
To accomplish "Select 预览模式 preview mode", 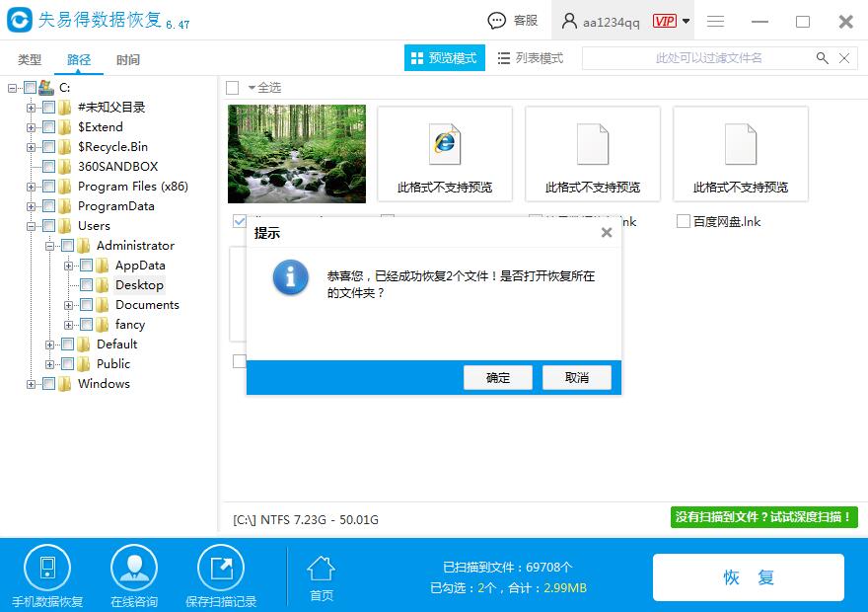I will pos(445,57).
